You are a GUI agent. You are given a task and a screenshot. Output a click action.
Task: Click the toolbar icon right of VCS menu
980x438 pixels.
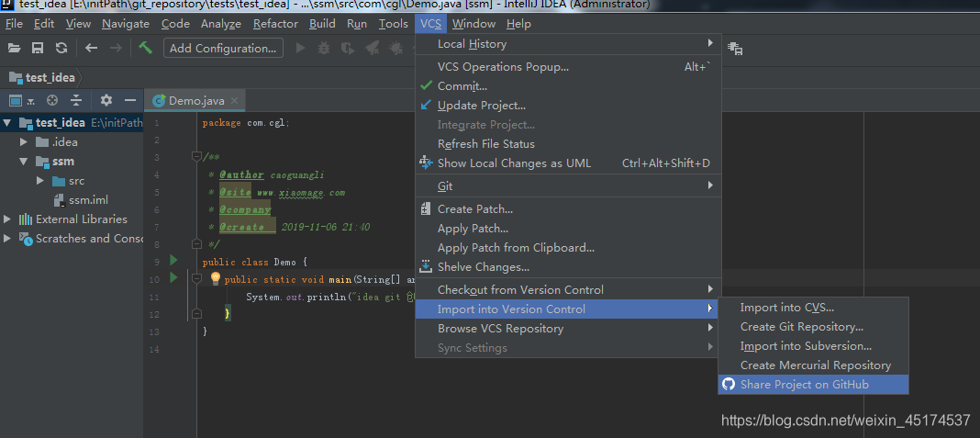(x=735, y=48)
